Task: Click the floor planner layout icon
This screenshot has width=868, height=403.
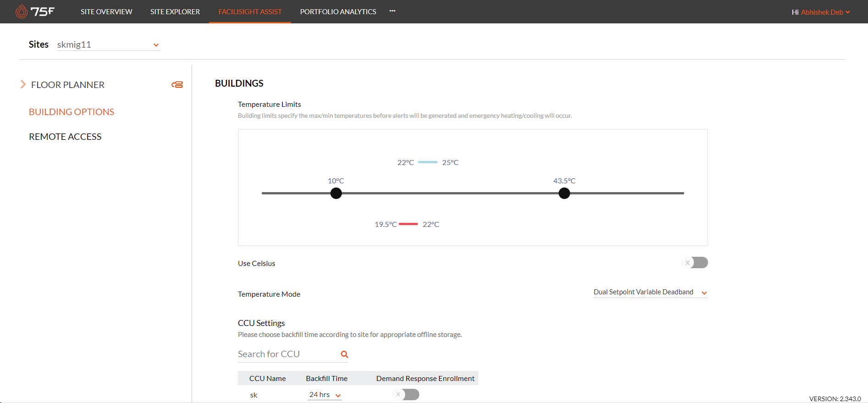Action: point(177,85)
